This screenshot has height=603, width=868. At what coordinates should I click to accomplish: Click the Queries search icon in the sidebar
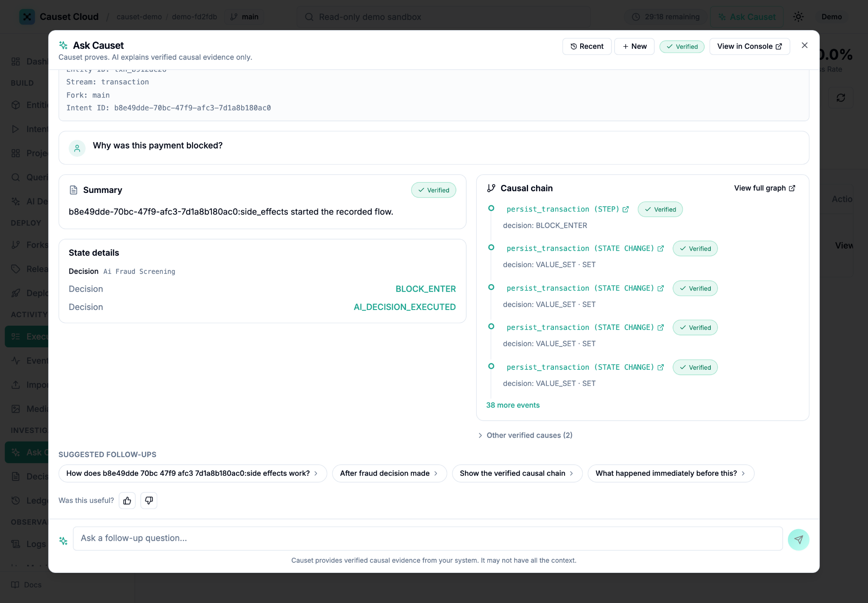(x=16, y=178)
